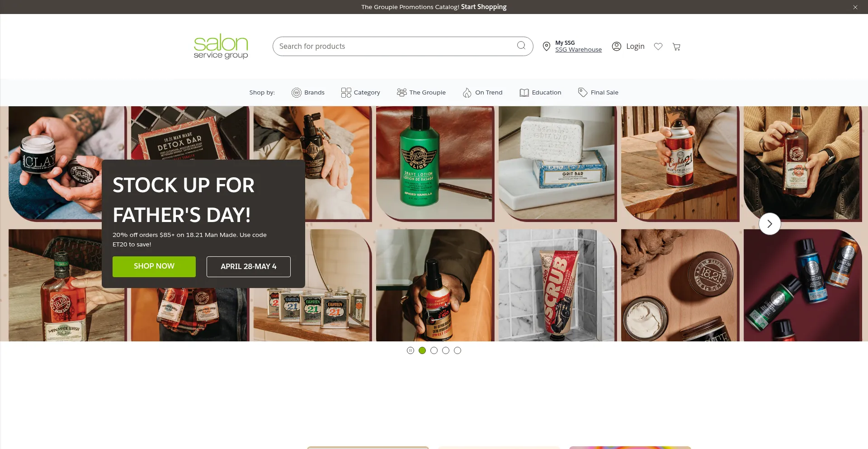The image size is (868, 449).
Task: Pause the carousel autoplay
Action: [410, 350]
